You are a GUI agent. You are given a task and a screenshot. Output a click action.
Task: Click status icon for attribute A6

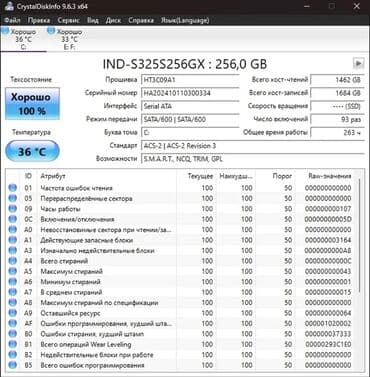click(13, 282)
